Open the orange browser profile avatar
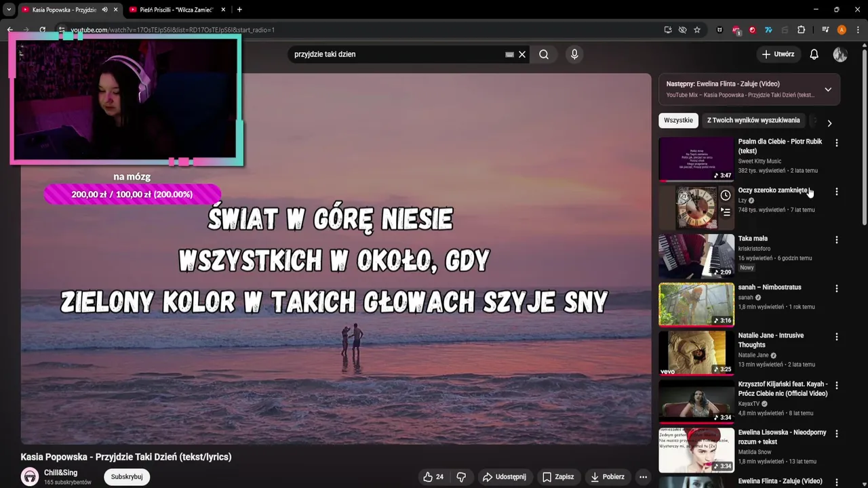 (x=842, y=30)
